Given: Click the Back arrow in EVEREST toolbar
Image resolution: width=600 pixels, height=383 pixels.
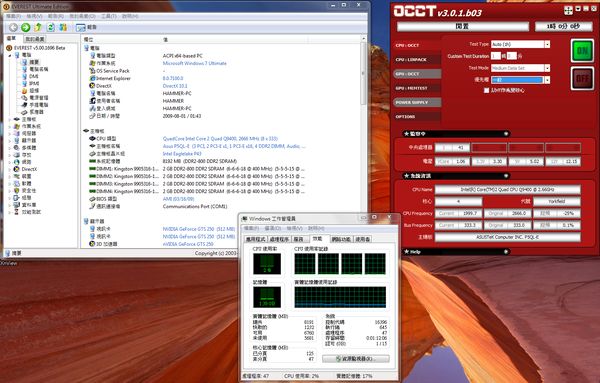Looking at the screenshot, I should tap(13, 27).
